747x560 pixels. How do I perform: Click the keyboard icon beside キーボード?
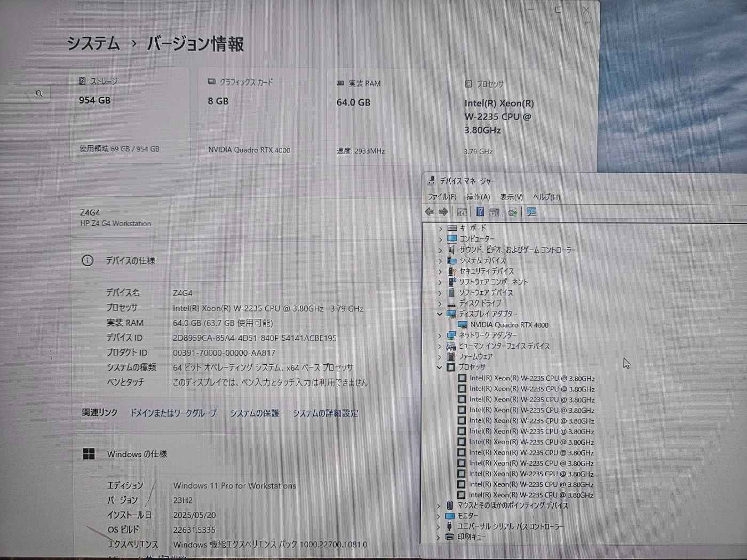(x=452, y=228)
